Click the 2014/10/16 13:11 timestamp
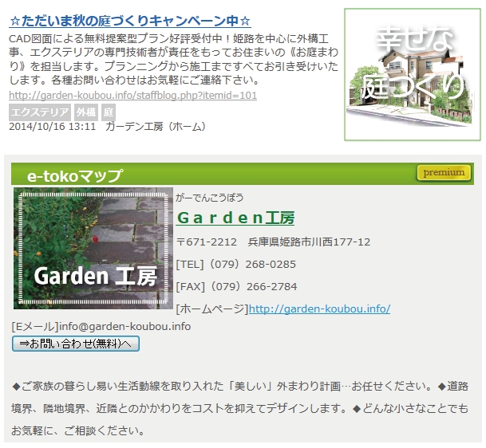 click(x=53, y=126)
